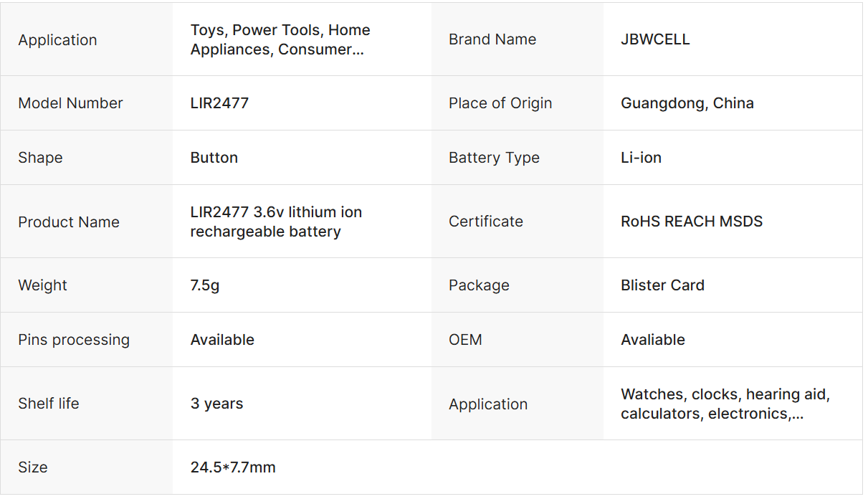Click the "Battery Type" label
Image resolution: width=868 pixels, height=499 pixels.
click(494, 158)
